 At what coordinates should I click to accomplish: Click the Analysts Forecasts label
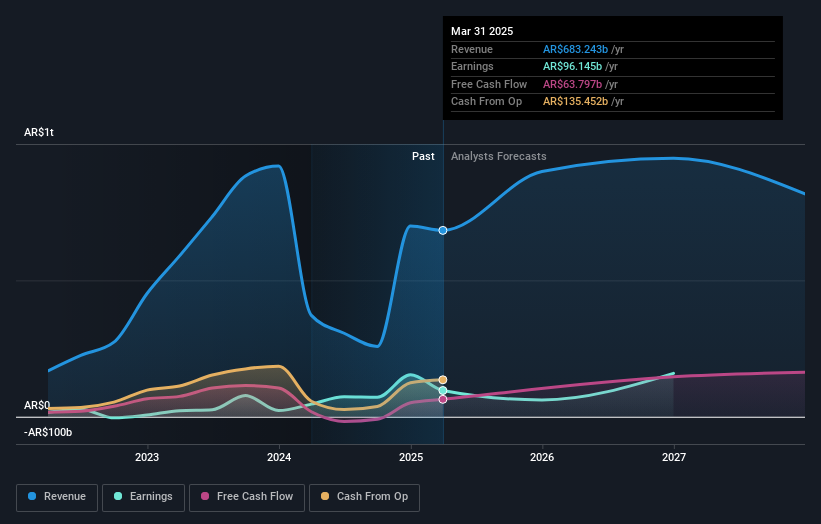(x=498, y=156)
